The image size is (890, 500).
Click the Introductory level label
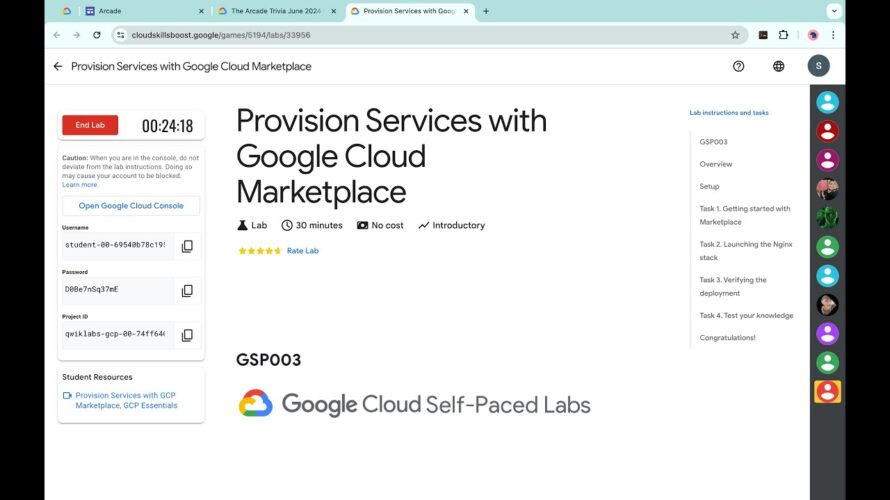click(x=452, y=225)
